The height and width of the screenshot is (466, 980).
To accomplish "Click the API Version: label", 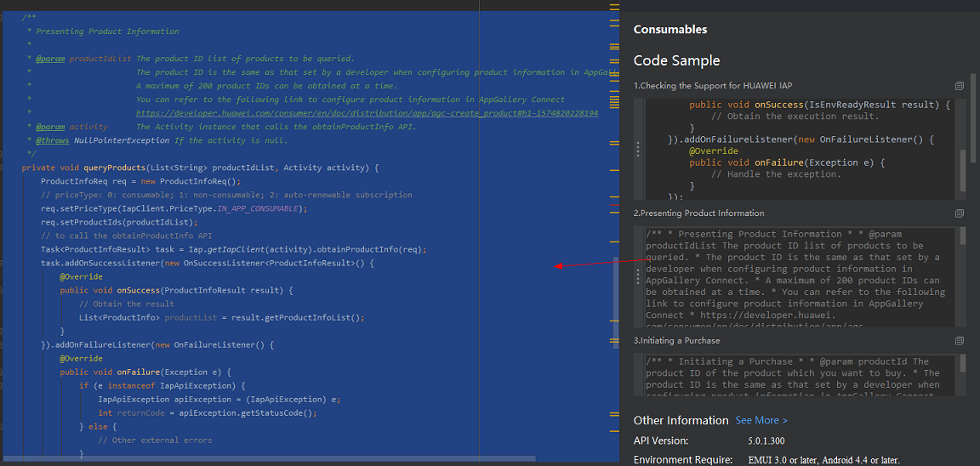I will tap(661, 440).
